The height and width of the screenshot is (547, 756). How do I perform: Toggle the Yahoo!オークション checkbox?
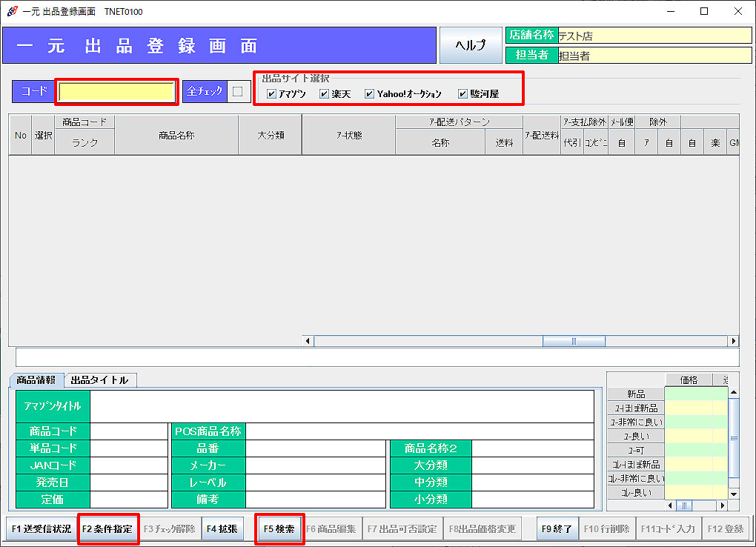click(369, 94)
